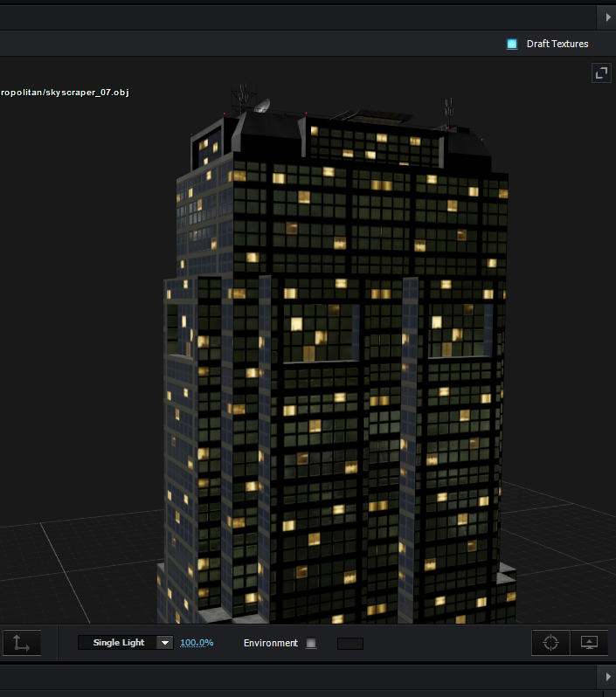Click the dark environment color swatch
616x697 pixels.
click(x=350, y=643)
